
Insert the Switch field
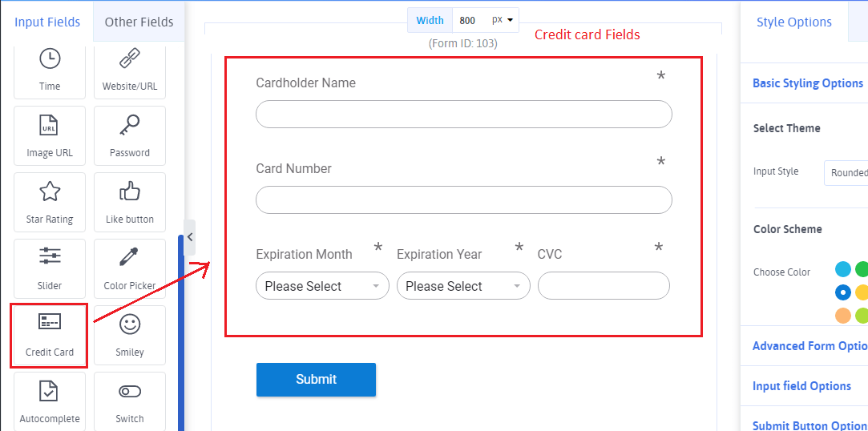[x=130, y=402]
